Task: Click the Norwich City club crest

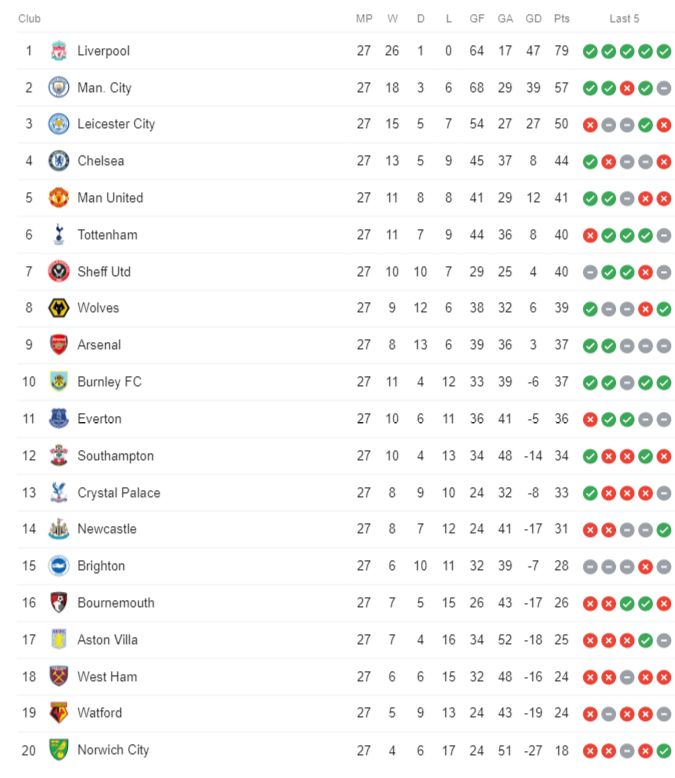Action: pyautogui.click(x=59, y=750)
